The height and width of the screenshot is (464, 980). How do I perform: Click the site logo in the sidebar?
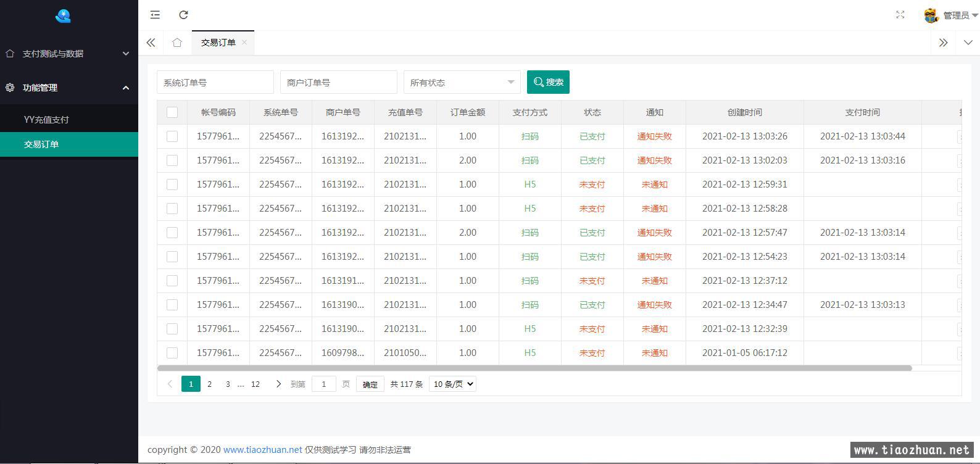pyautogui.click(x=63, y=16)
